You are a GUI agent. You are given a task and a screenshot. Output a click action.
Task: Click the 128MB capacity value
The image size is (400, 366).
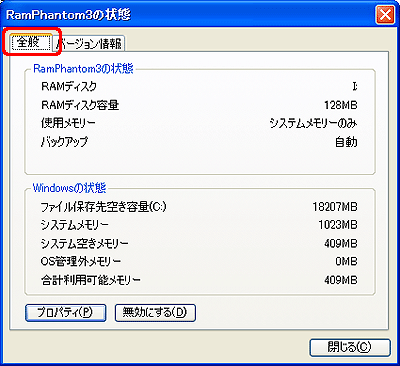coord(340,105)
